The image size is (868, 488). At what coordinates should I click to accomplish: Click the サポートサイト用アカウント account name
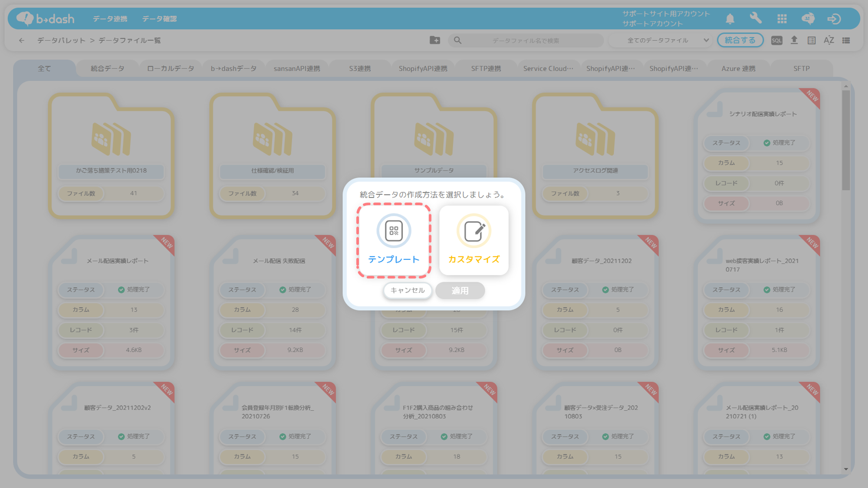coord(666,14)
